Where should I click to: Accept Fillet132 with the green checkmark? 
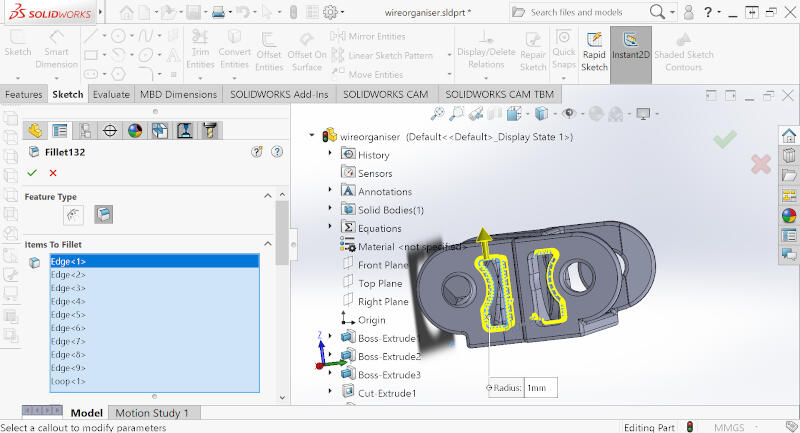32,173
